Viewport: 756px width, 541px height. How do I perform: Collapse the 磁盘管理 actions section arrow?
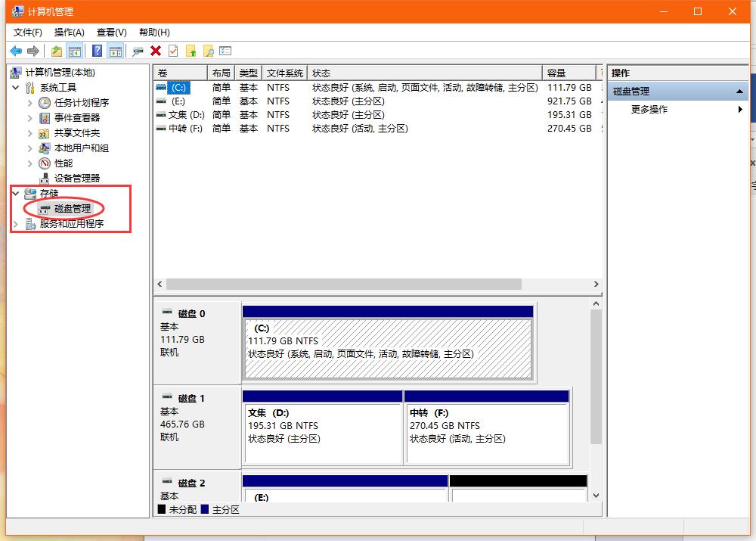[739, 92]
